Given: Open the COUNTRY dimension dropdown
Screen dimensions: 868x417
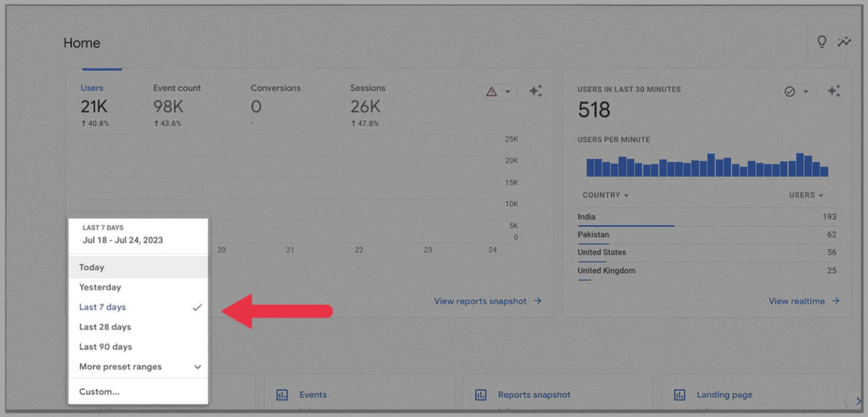Looking at the screenshot, I should (605, 194).
